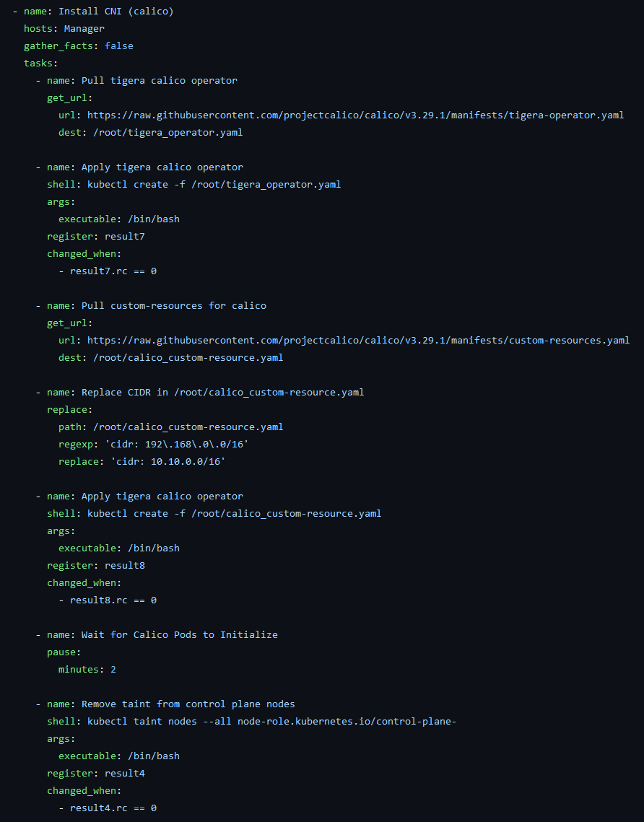644x822 pixels.
Task: Click the "Pull tigera calico operator" task name
Action: tap(159, 80)
